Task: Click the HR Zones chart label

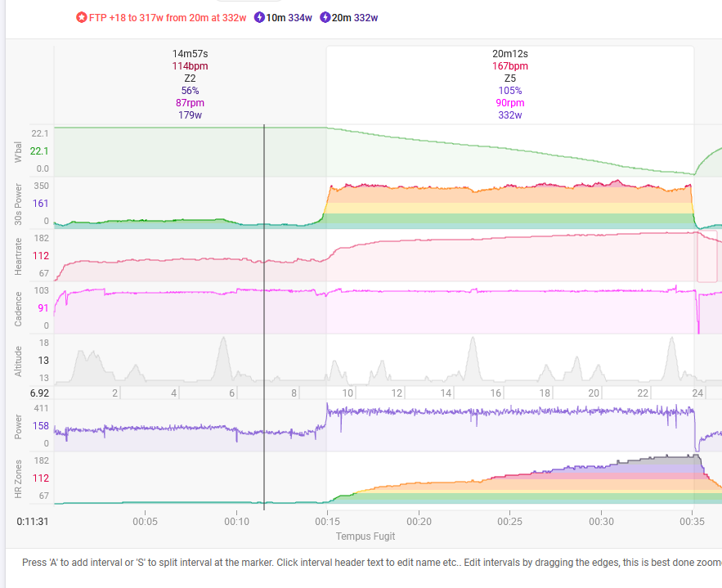Action: (x=20, y=478)
